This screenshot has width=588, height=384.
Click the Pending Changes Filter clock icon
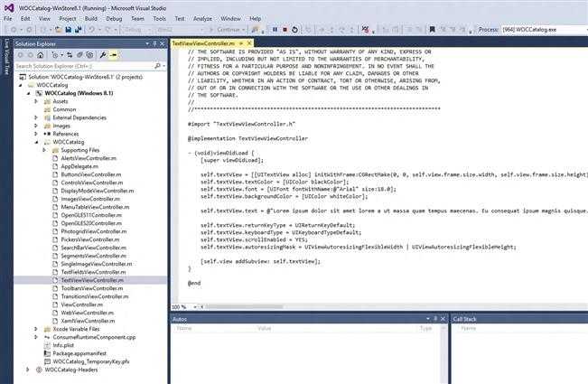55,55
